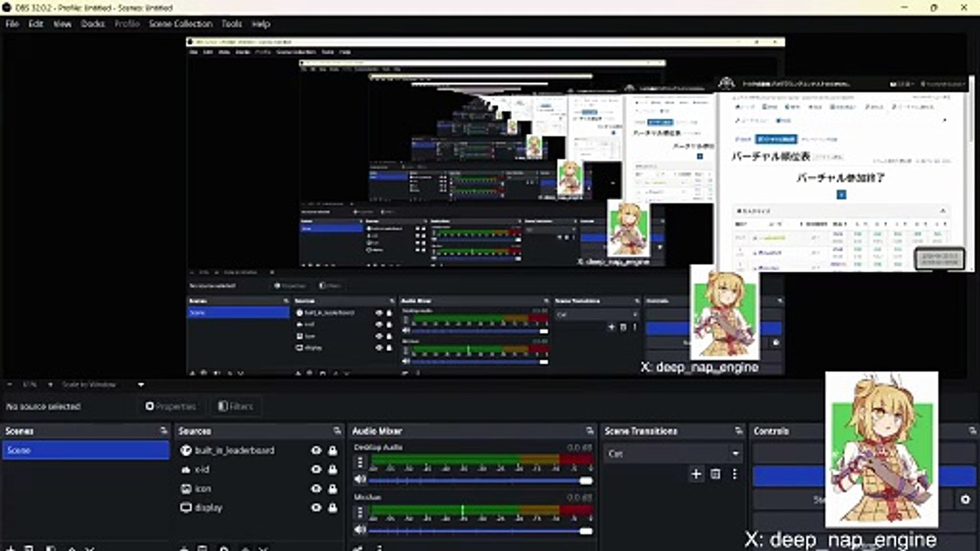Open the Tools menu

point(232,24)
